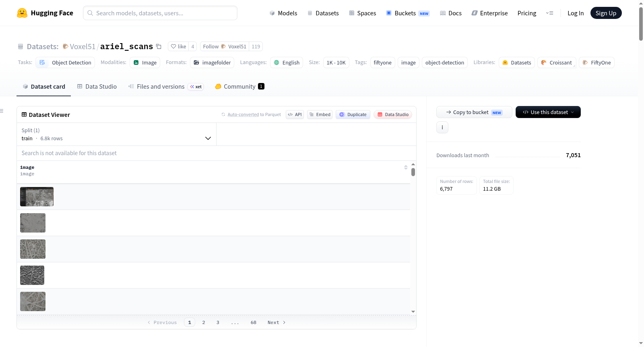Click the Hugging Face logo icon
Image resolution: width=644 pixels, height=347 pixels.
pyautogui.click(x=22, y=13)
